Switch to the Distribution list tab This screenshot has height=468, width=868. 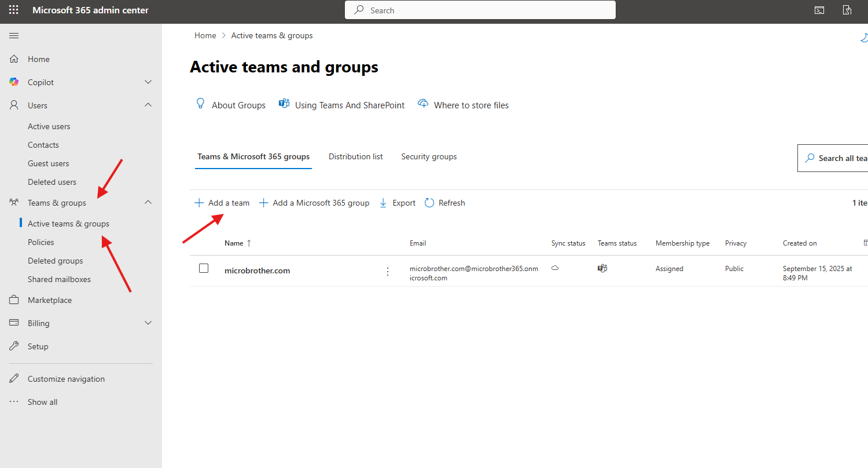355,156
